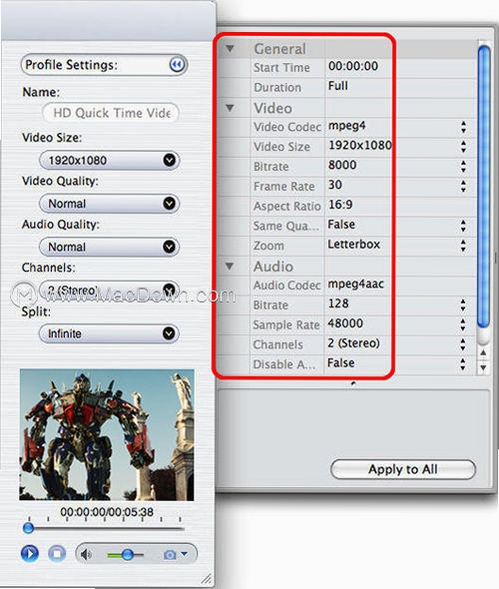Click the Transformers preview thumbnail
The width and height of the screenshot is (499, 589).
(107, 435)
